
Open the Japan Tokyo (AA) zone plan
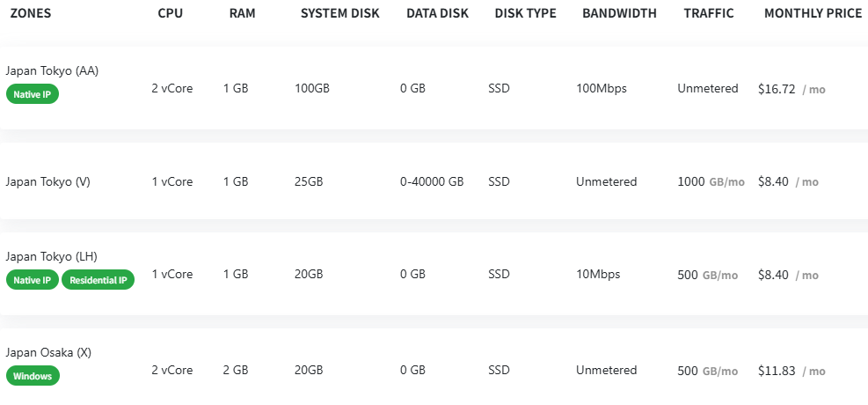click(x=52, y=70)
